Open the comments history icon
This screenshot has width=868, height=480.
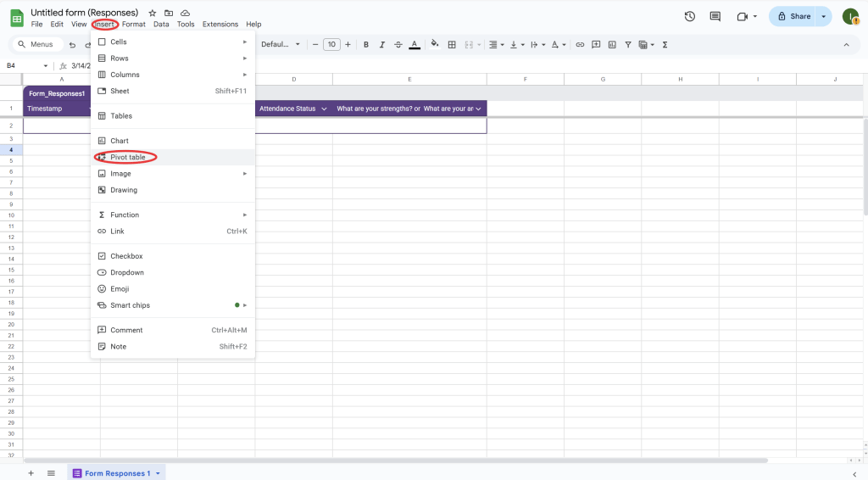pyautogui.click(x=715, y=16)
